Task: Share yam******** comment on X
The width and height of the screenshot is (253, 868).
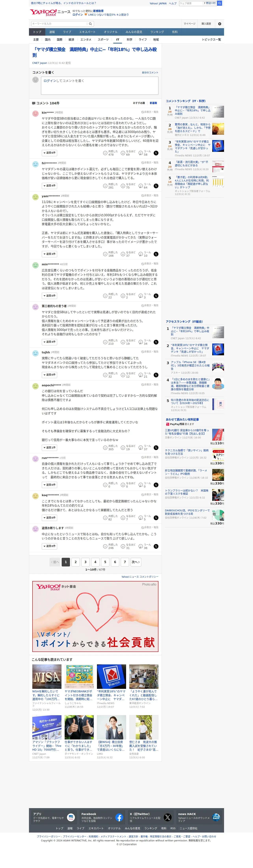Action: [x=156, y=254]
